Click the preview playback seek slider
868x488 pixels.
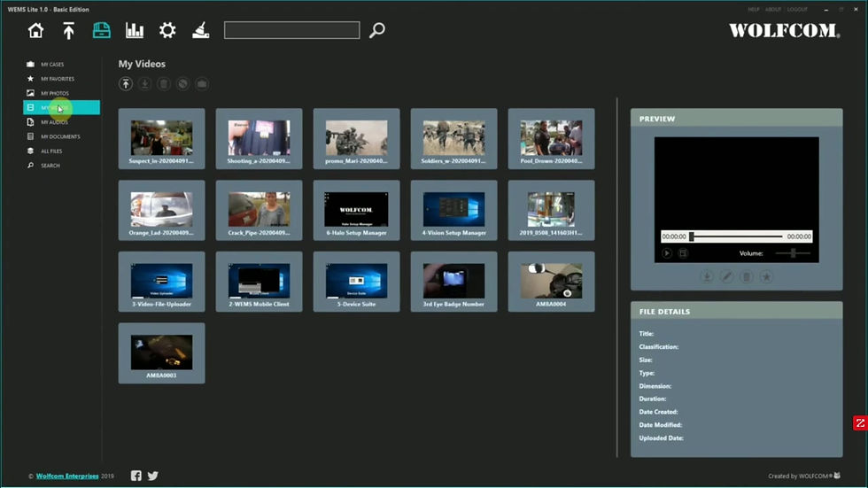736,236
